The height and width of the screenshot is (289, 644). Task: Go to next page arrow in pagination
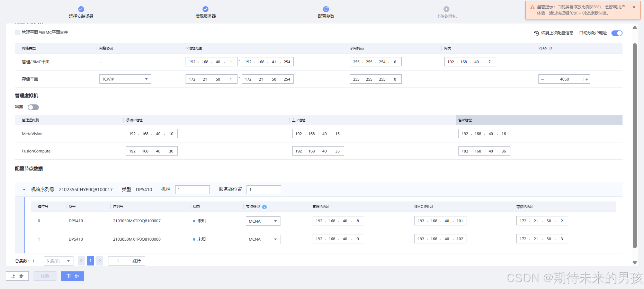pyautogui.click(x=100, y=261)
